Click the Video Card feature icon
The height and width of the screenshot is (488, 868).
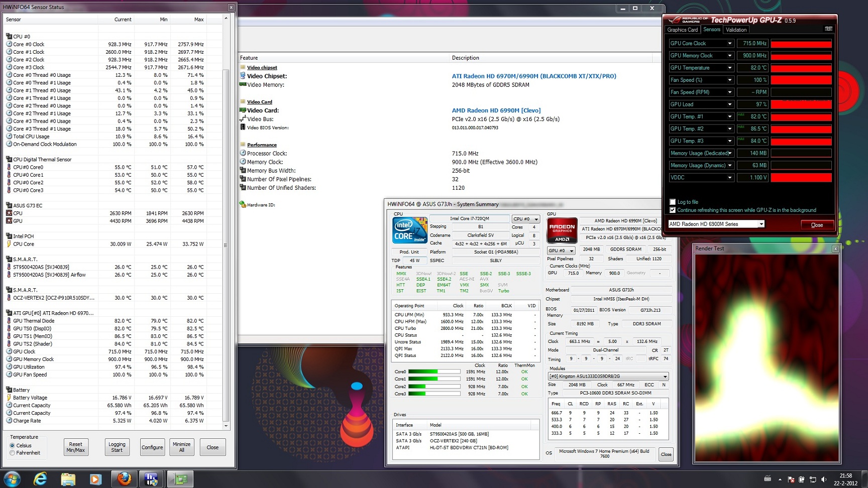243,110
